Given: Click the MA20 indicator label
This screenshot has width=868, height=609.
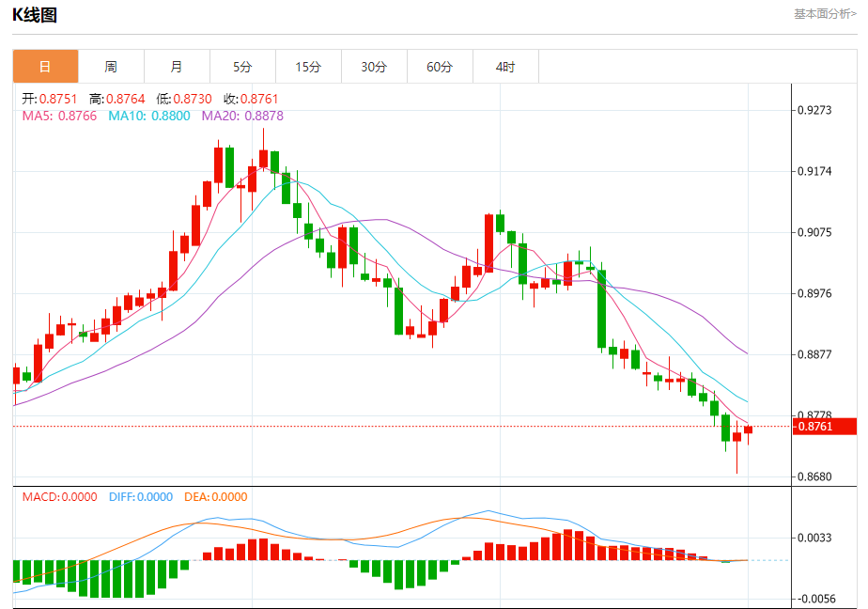Looking at the screenshot, I should click(x=242, y=116).
